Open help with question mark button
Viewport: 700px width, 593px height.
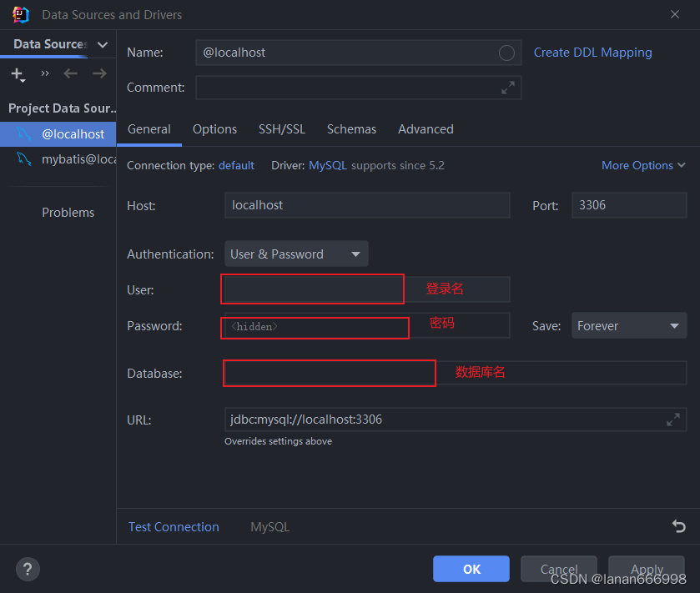tap(28, 570)
